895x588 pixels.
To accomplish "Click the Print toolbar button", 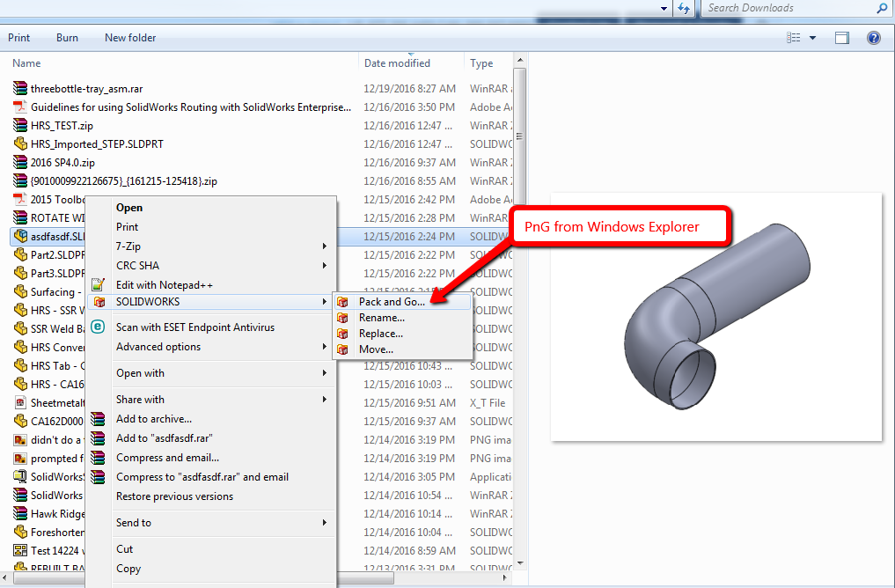I will point(18,38).
